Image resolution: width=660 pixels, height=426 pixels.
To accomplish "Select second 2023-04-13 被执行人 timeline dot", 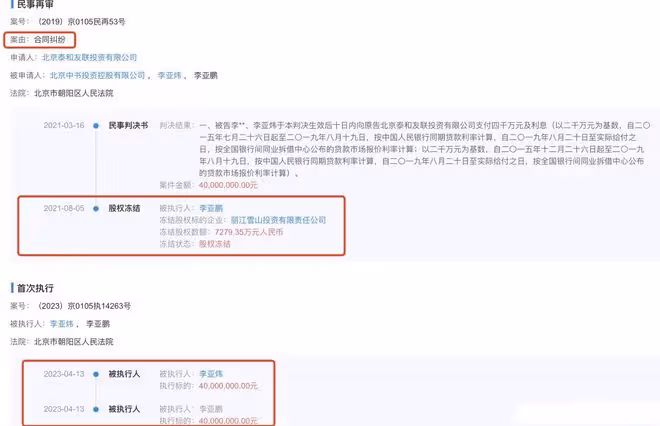I will click(x=96, y=409).
